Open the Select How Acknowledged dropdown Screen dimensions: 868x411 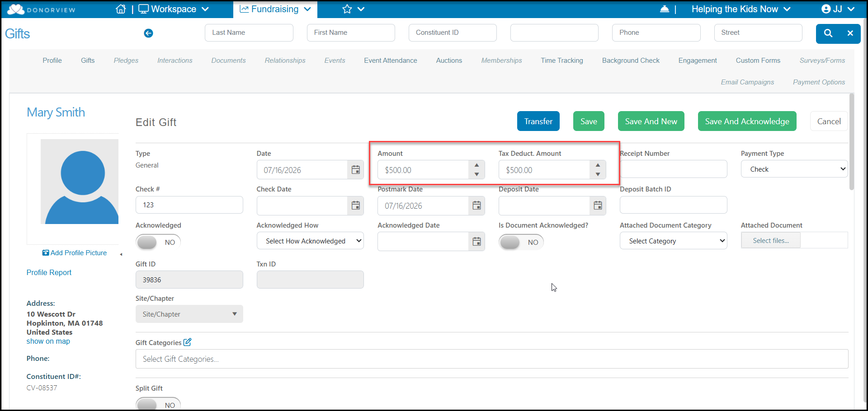coord(310,241)
